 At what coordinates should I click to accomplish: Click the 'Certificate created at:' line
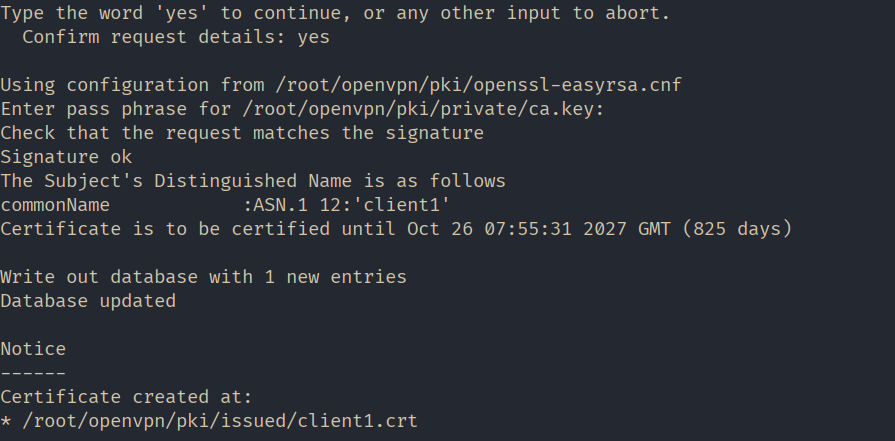point(126,397)
